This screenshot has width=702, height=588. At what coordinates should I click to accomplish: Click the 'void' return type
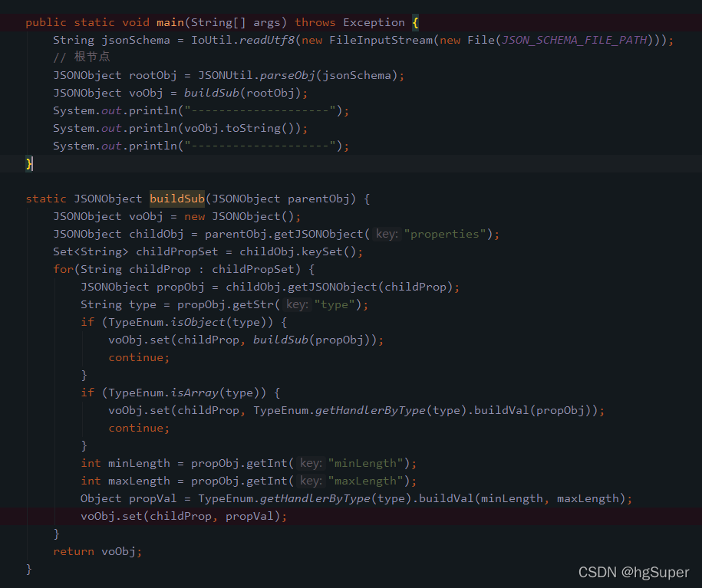[136, 22]
